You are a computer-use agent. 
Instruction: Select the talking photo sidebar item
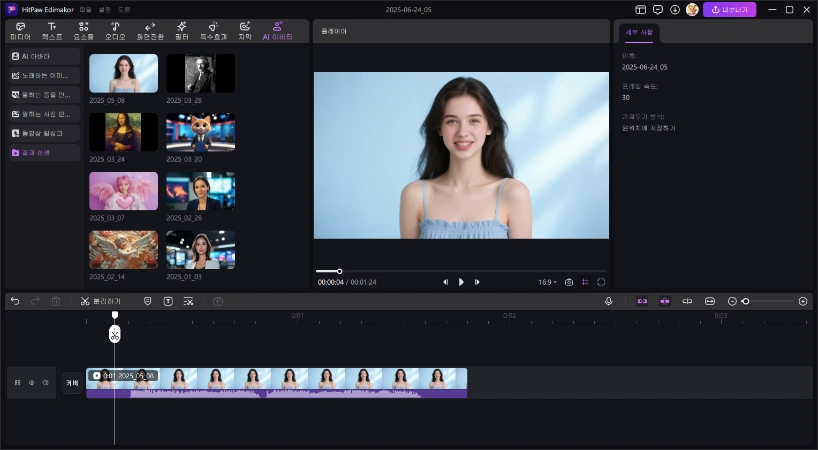pyautogui.click(x=44, y=114)
